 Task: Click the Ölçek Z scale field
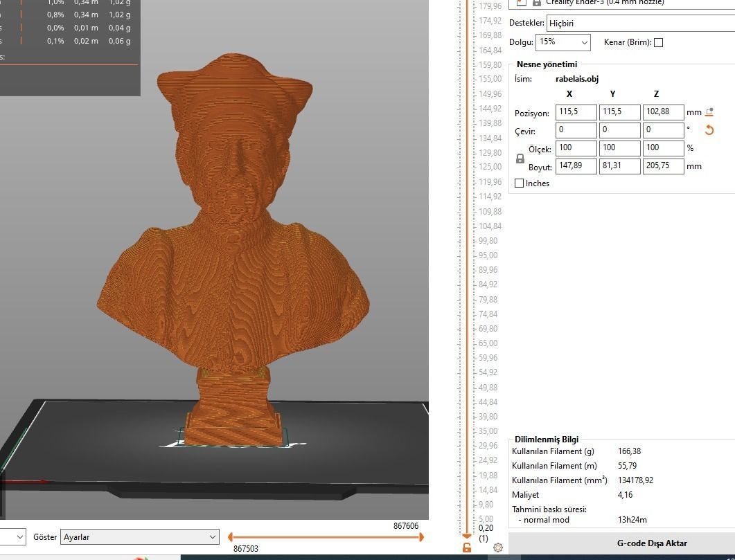pos(663,148)
